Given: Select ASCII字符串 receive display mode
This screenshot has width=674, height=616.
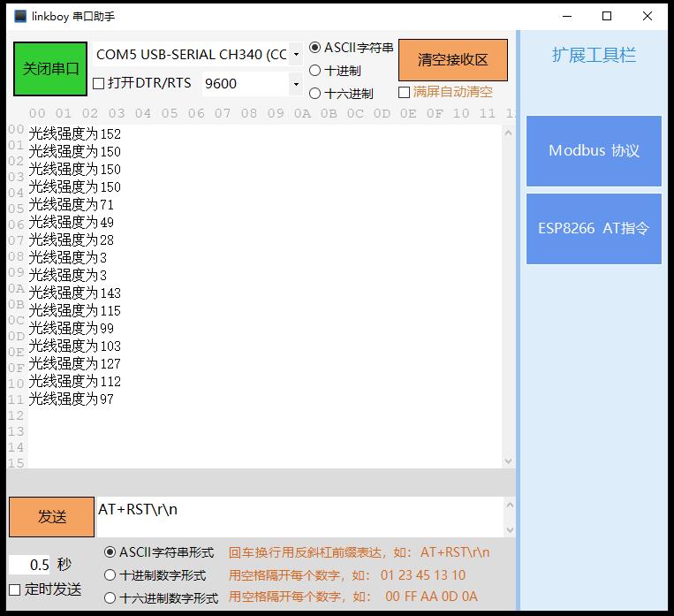Looking at the screenshot, I should tap(315, 48).
